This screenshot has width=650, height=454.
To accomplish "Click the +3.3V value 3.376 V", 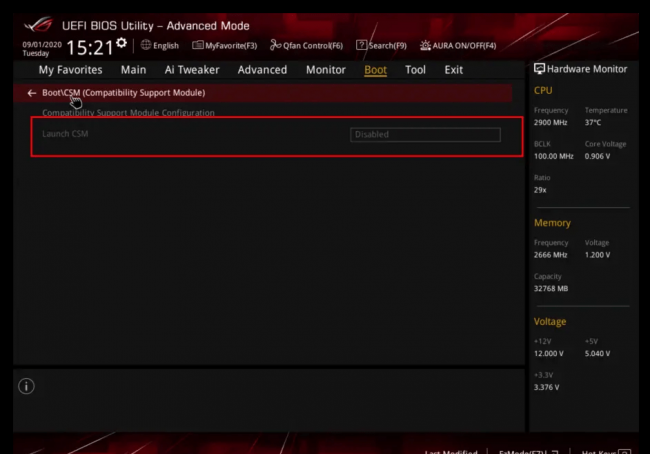I will pyautogui.click(x=546, y=387).
